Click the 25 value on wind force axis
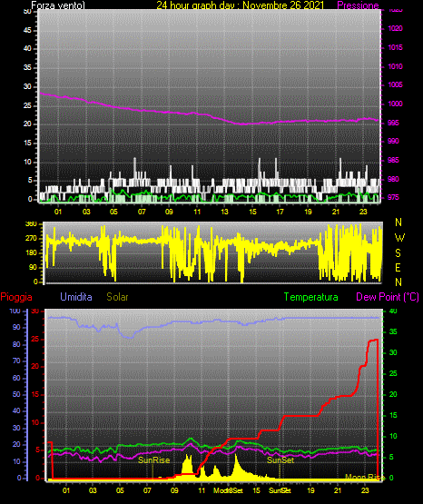423x504 pixels. point(27,105)
